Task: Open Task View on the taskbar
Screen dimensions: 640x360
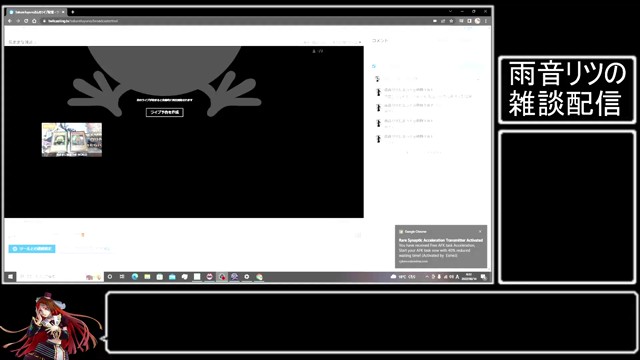Action: (x=122, y=277)
